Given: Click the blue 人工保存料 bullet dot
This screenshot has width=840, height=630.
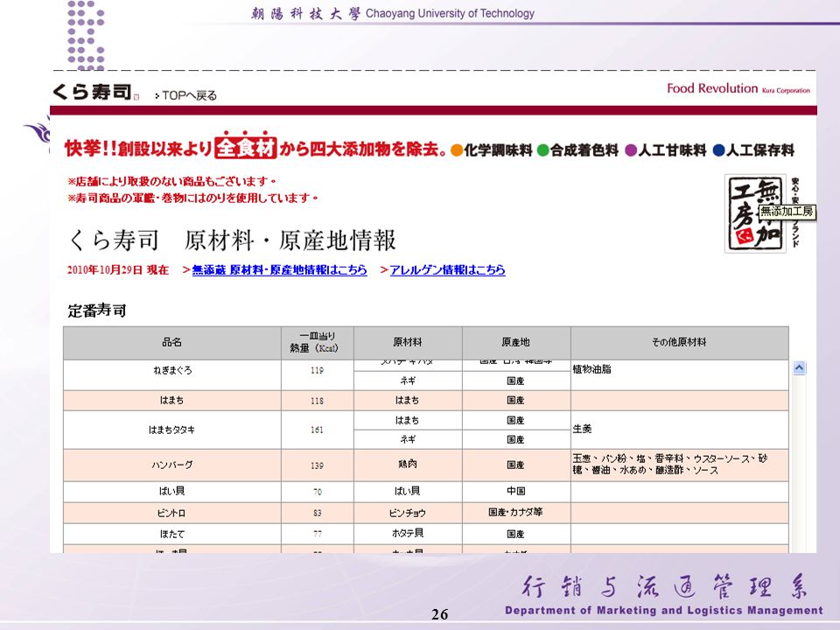Looking at the screenshot, I should tap(718, 150).
